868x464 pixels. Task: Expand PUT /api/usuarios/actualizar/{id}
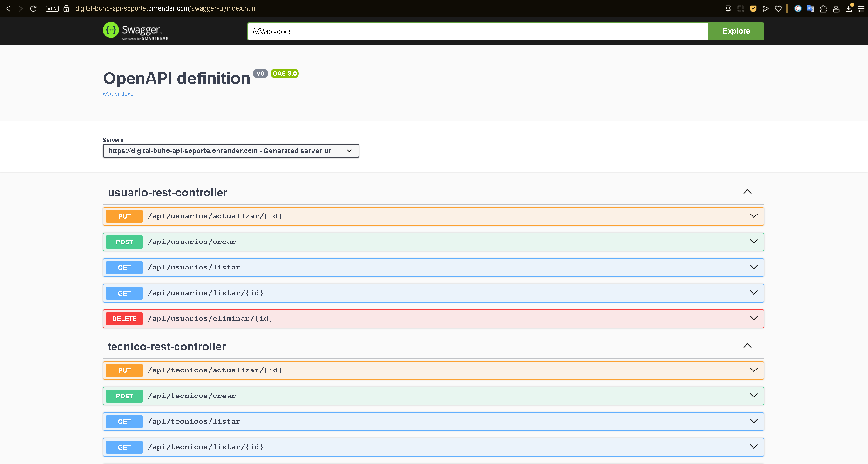pos(434,216)
